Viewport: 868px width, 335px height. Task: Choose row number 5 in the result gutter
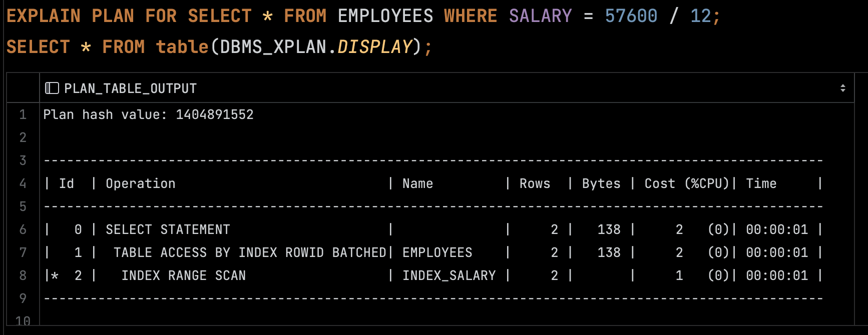23,206
